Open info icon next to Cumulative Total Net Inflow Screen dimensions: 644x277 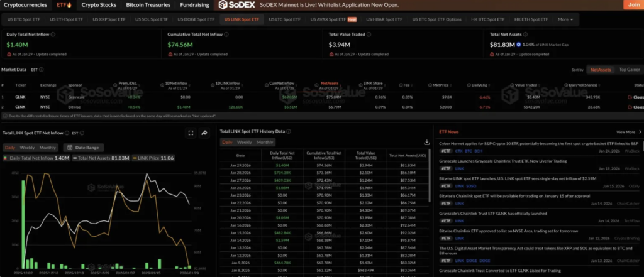coord(226,35)
